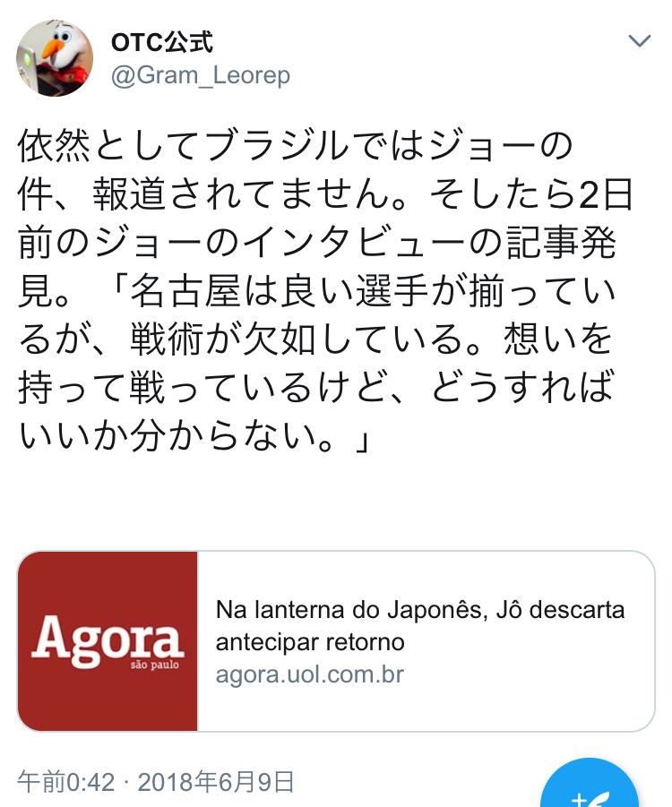The width and height of the screenshot is (672, 807).
Task: Select the tweet date 2018年6月9日
Action: (x=216, y=782)
